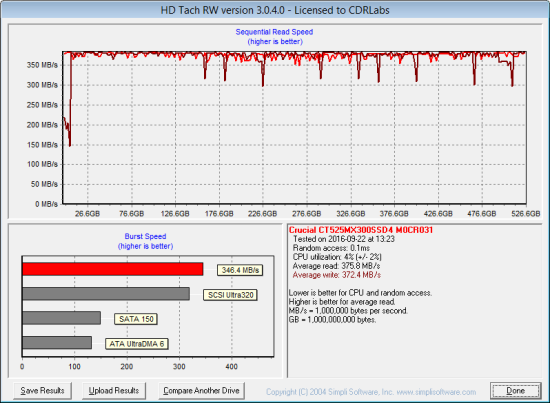Image resolution: width=550 pixels, height=403 pixels.
Task: Select Compare Another Drive button
Action: point(201,391)
